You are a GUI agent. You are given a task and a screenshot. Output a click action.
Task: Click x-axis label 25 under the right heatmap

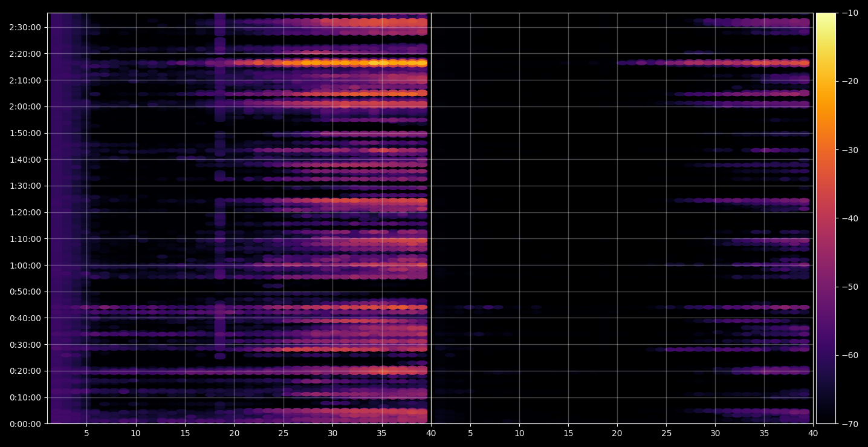pyautogui.click(x=666, y=433)
